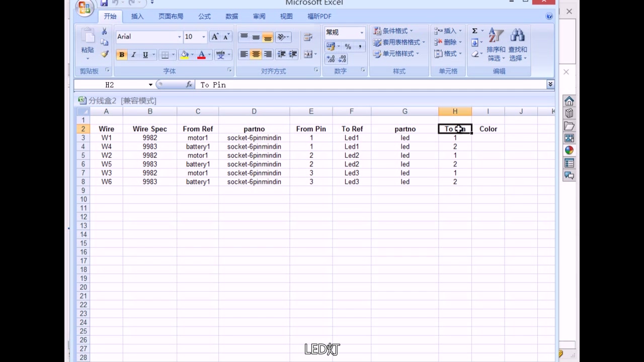644x362 pixels.
Task: Open the chat bubbles icon in sidebar
Action: [569, 175]
